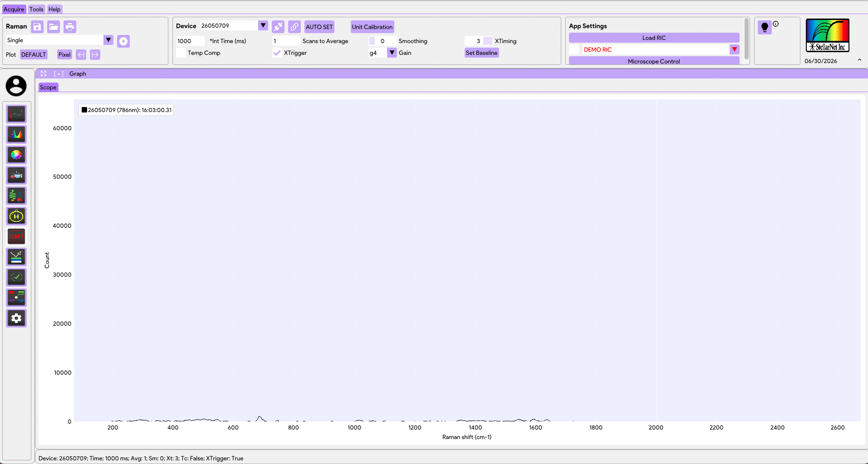Click the AUTO SET button
Viewport: 868px width, 464px height.
[x=319, y=27]
